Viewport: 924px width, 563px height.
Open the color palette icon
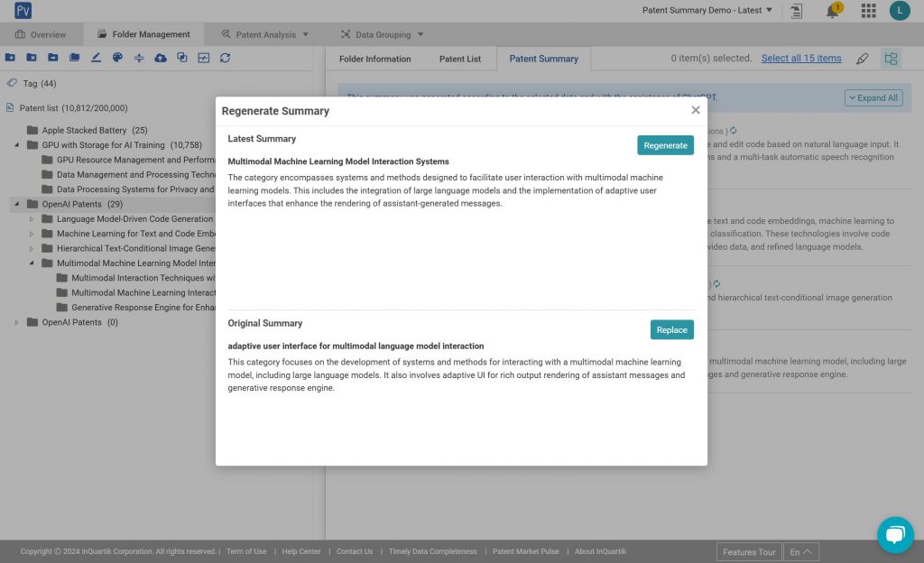click(x=117, y=58)
